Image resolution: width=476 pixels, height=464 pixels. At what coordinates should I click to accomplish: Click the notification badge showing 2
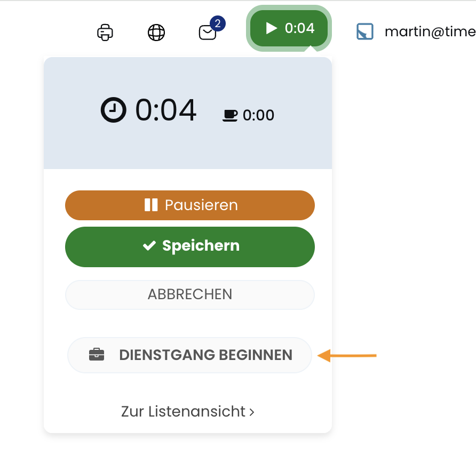coord(218,23)
